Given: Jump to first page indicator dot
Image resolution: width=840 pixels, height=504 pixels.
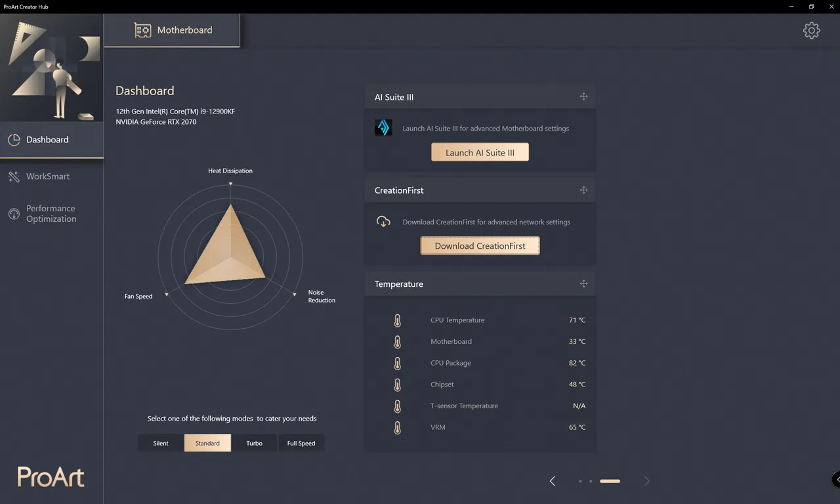Looking at the screenshot, I should [x=580, y=481].
